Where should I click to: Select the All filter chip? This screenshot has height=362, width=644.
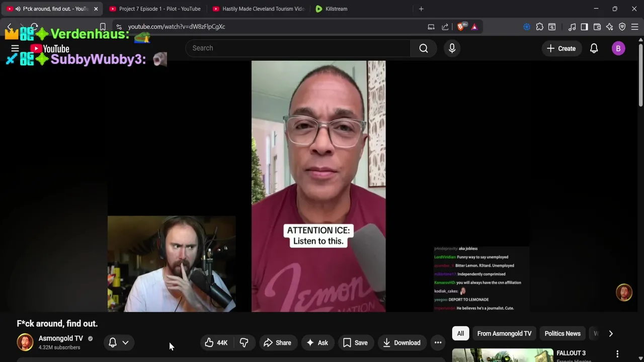(460, 333)
